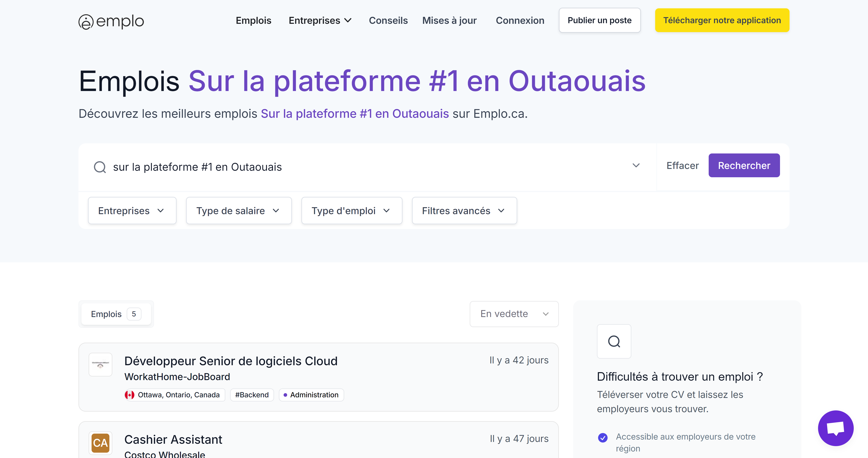Open the Cashier Assistant job listing
Viewport: 868px width, 458px height.
click(173, 440)
